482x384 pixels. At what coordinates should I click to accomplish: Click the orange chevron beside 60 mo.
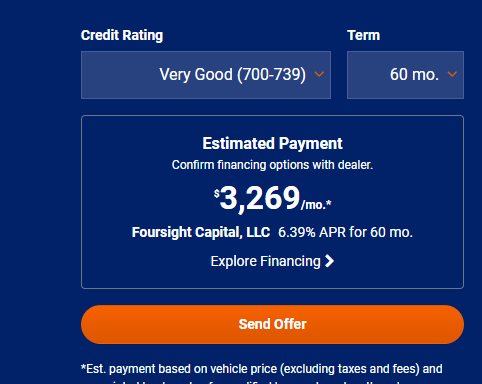click(452, 74)
